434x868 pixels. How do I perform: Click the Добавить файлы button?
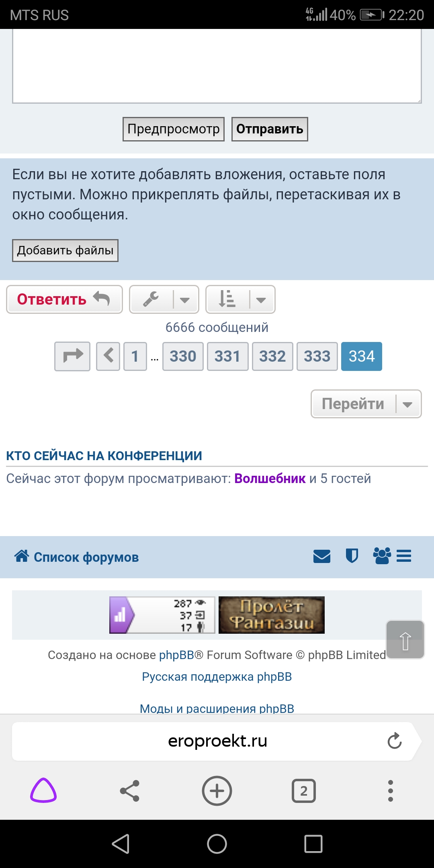65,250
